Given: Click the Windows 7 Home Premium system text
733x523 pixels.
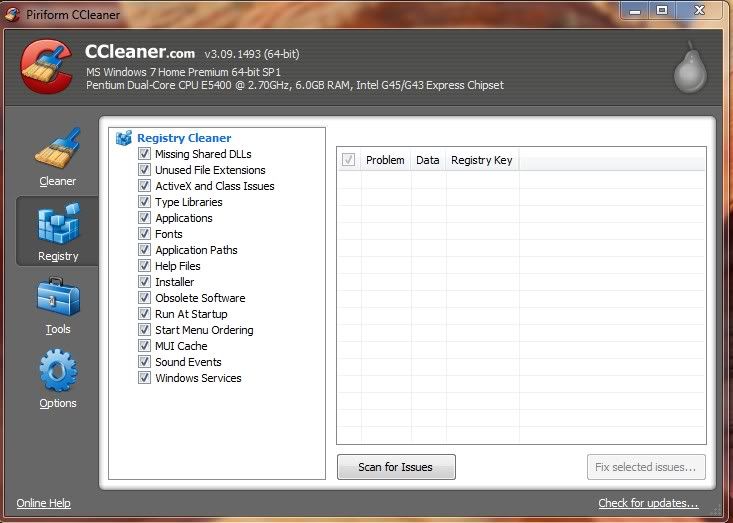Looking at the screenshot, I should click(x=183, y=72).
